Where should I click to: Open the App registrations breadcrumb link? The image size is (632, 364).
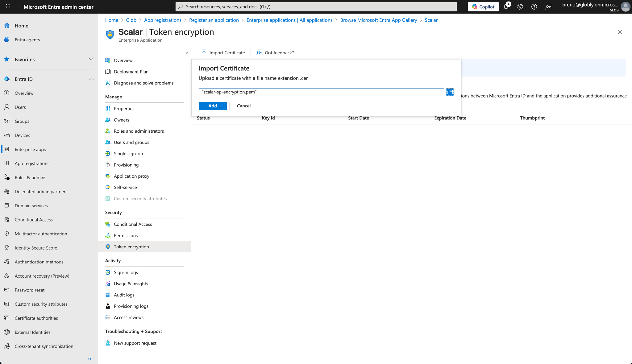coord(163,20)
